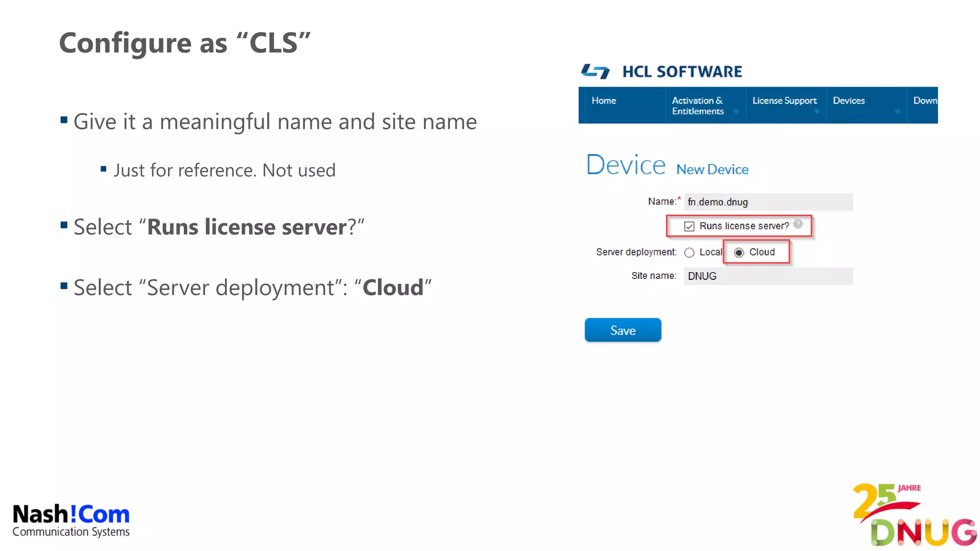Screen dimensions: 980x551
Task: Click the Device page heading
Action: point(626,165)
